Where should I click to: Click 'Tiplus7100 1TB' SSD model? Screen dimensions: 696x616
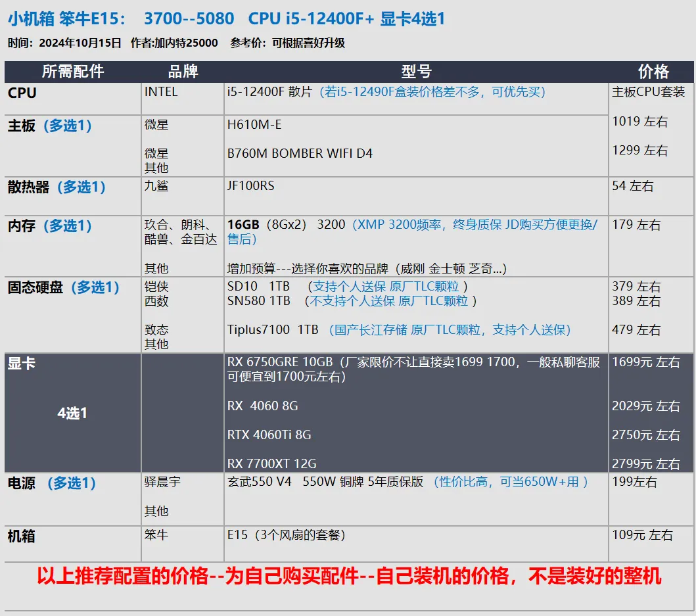tap(273, 329)
